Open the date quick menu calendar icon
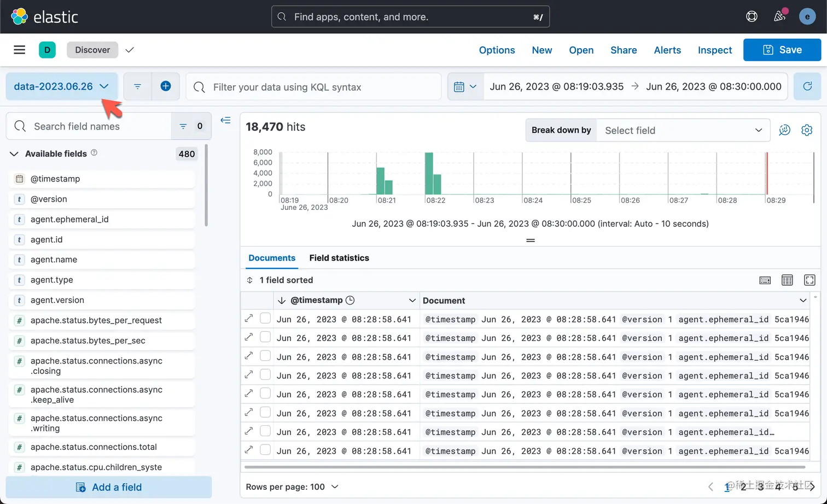 465,86
